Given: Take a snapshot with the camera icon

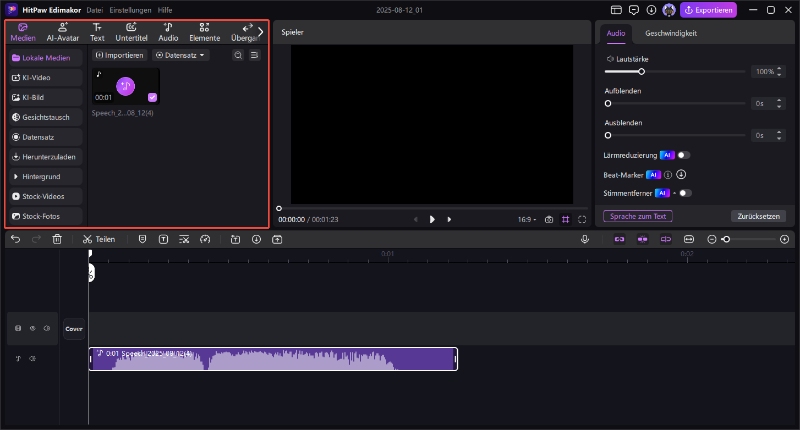Looking at the screenshot, I should (x=549, y=219).
